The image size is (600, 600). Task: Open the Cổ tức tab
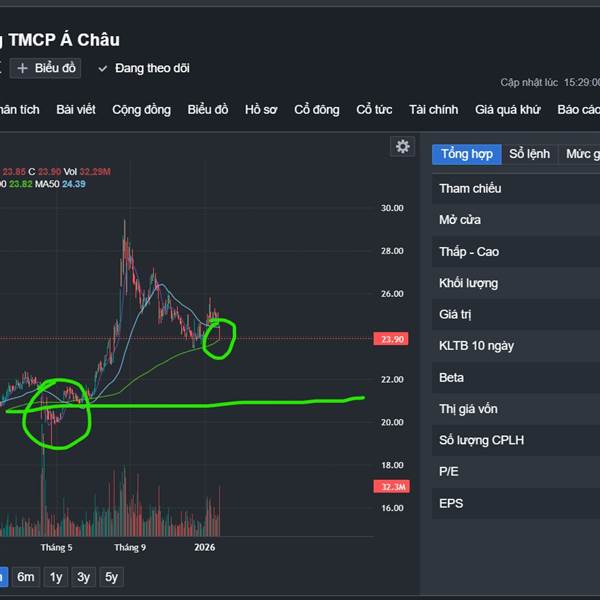click(374, 110)
